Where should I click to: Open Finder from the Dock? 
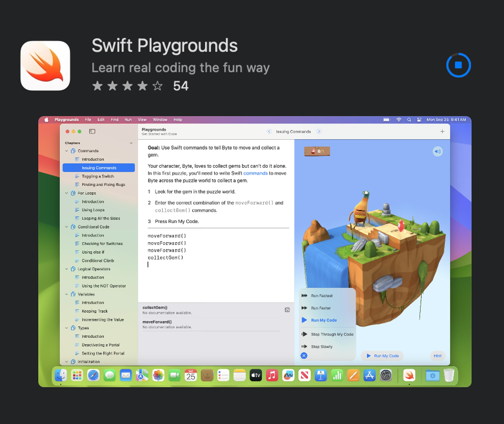pos(61,375)
